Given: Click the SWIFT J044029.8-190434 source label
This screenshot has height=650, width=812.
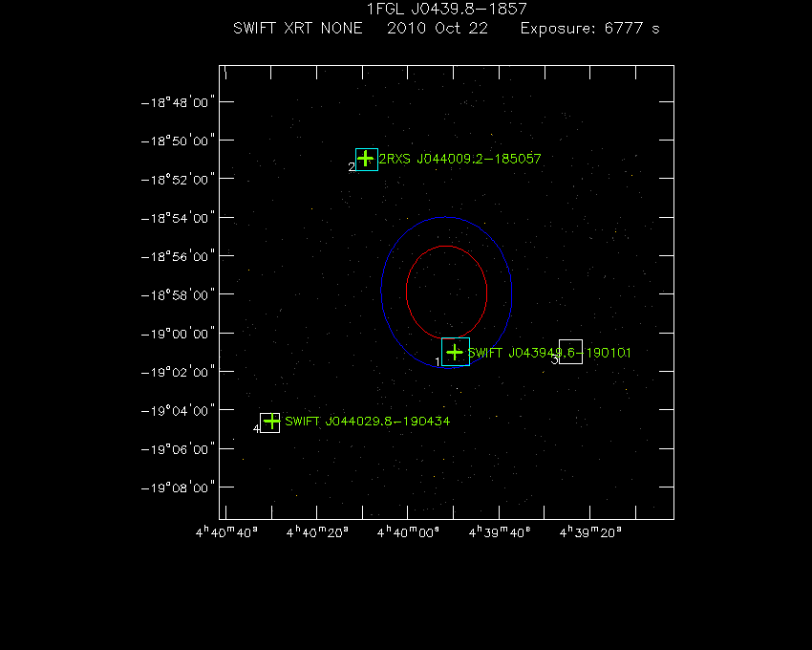Looking at the screenshot, I should [x=368, y=421].
